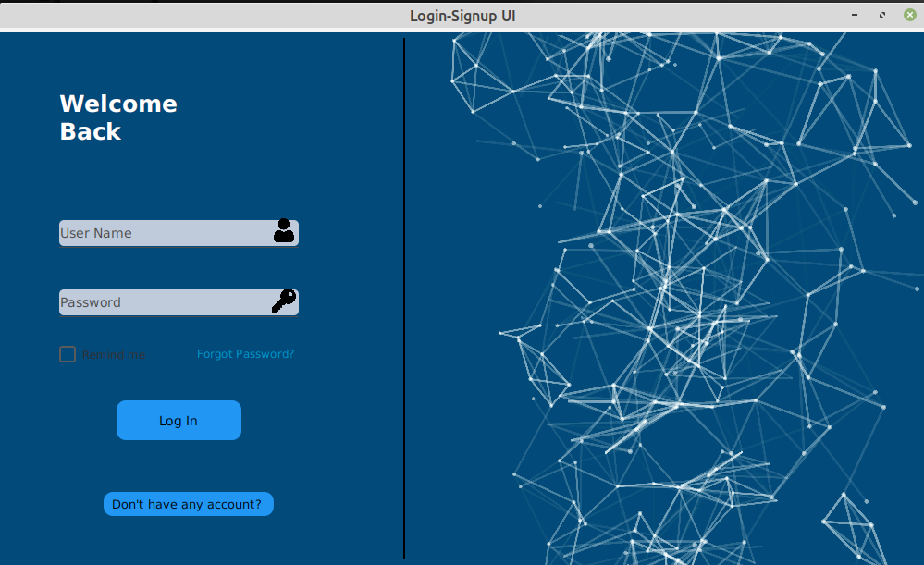Focus the Password input field
This screenshot has height=565, width=924.
pyautogui.click(x=179, y=302)
